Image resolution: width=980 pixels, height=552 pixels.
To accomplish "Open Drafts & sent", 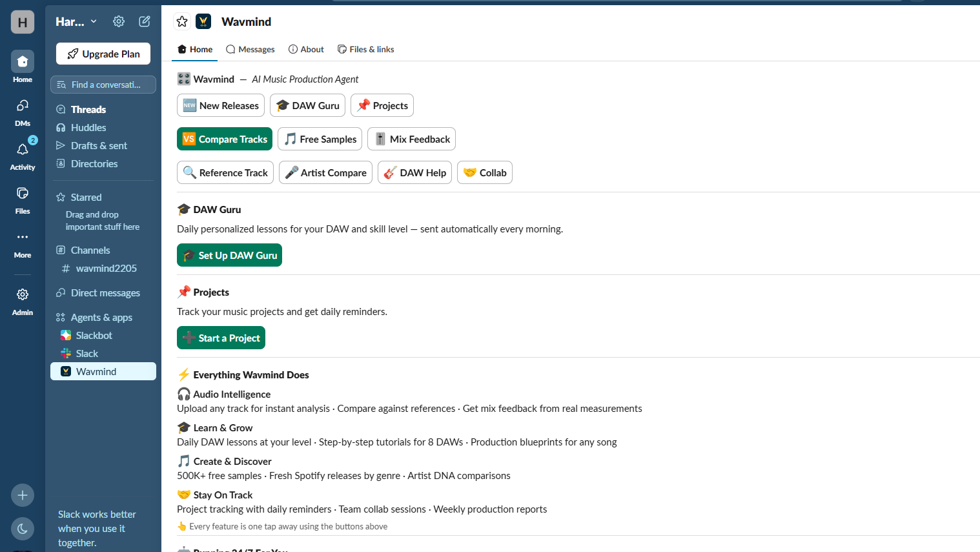I will [103, 146].
